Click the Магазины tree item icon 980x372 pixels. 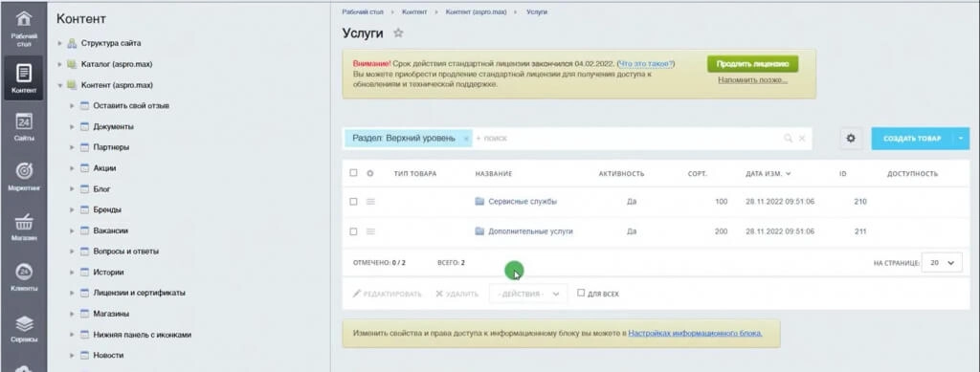[x=84, y=314]
